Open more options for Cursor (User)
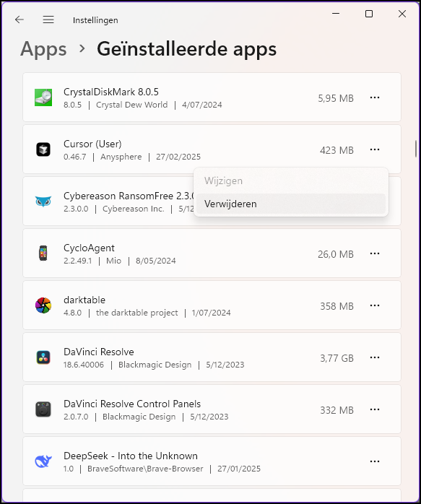Viewport: 421px width, 504px height. pyautogui.click(x=375, y=149)
